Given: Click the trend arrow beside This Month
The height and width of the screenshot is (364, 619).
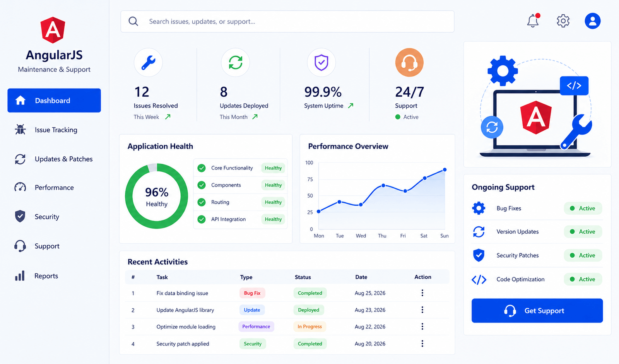Looking at the screenshot, I should (255, 117).
